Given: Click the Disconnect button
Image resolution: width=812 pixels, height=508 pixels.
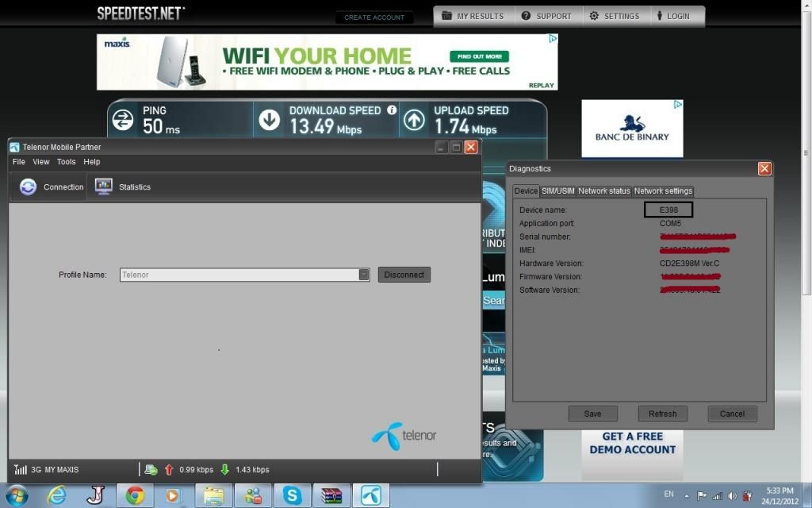Looking at the screenshot, I should [x=404, y=275].
